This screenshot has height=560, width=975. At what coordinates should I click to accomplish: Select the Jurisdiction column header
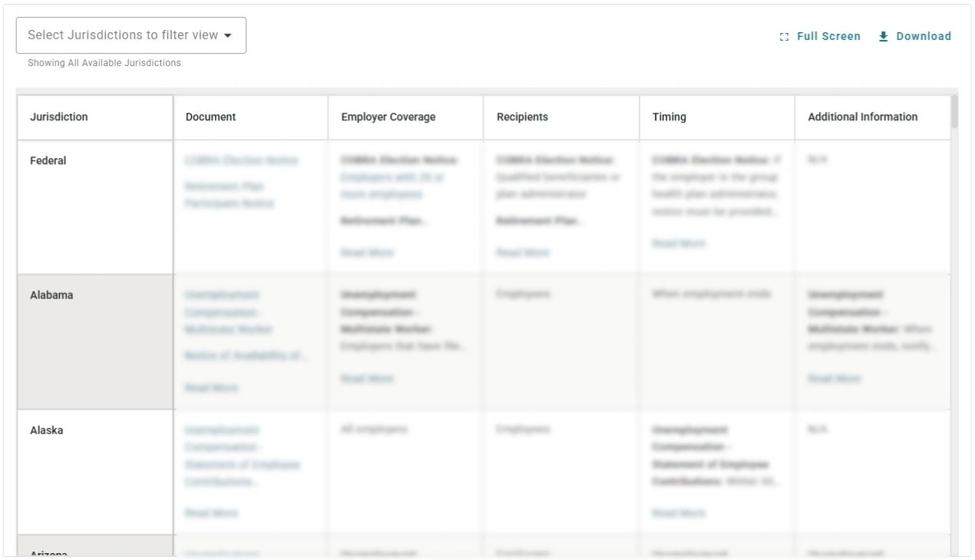(x=59, y=117)
